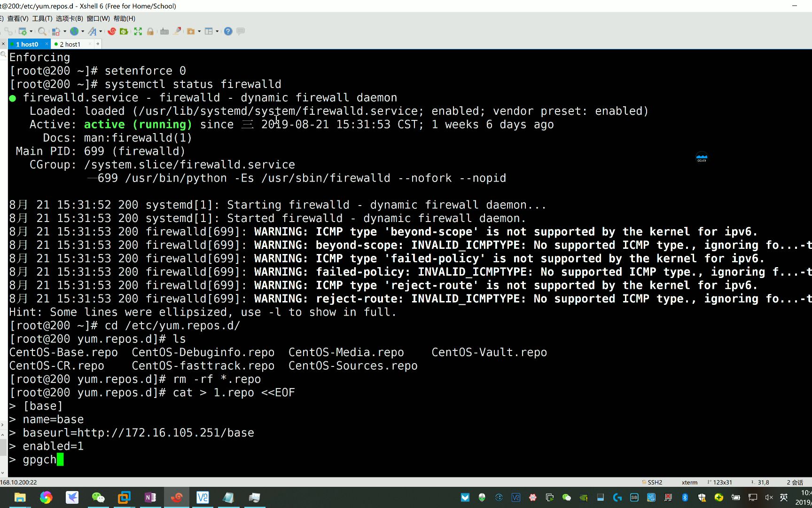Click the tray WeChat icon
Screen dimensions: 812x508
tap(567, 498)
